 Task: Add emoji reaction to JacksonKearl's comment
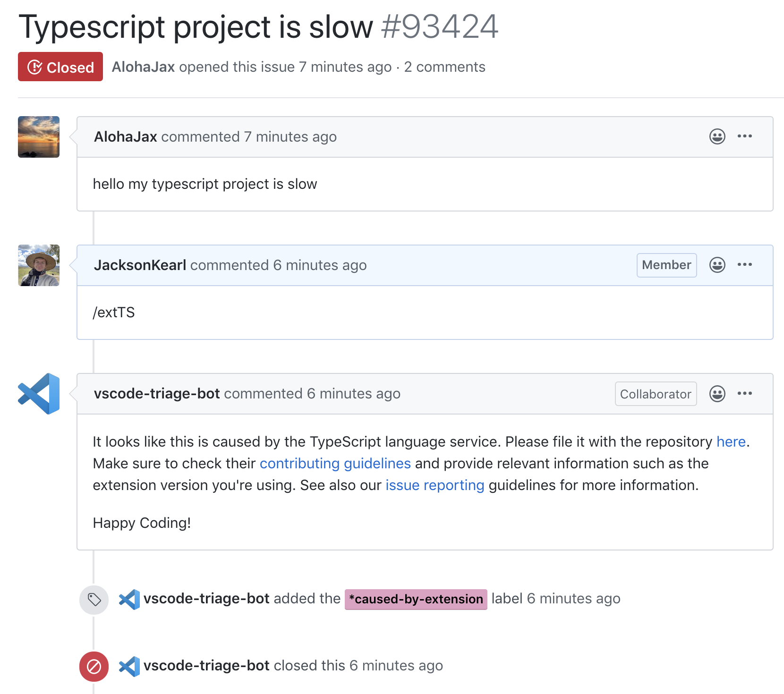(717, 265)
